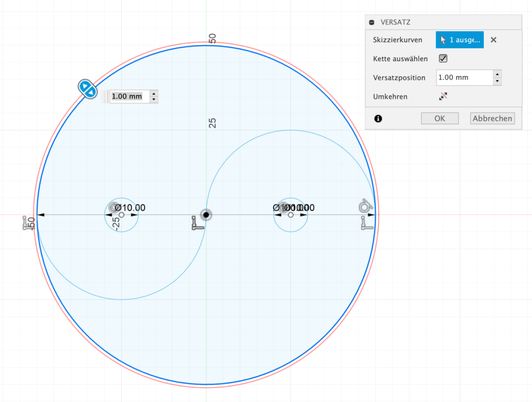The width and height of the screenshot is (532, 402).
Task: Click the perpendicular constraint icon below the origin
Action: (197, 224)
